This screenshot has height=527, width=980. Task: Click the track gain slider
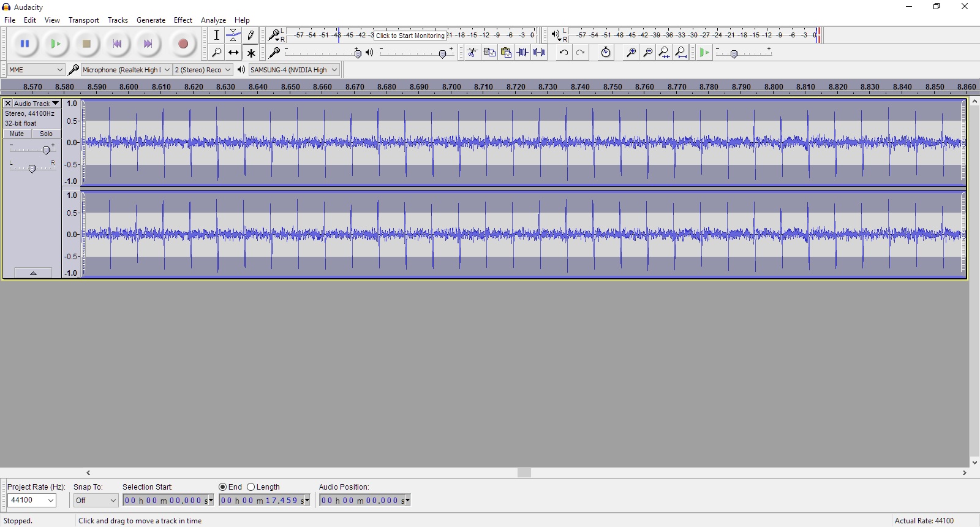click(x=45, y=150)
